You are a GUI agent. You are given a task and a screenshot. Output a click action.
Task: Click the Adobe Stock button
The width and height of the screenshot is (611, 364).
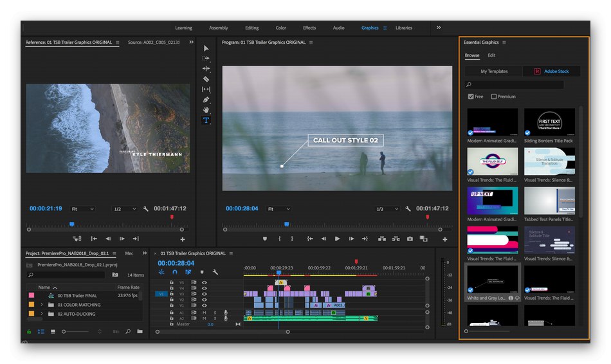click(x=552, y=71)
